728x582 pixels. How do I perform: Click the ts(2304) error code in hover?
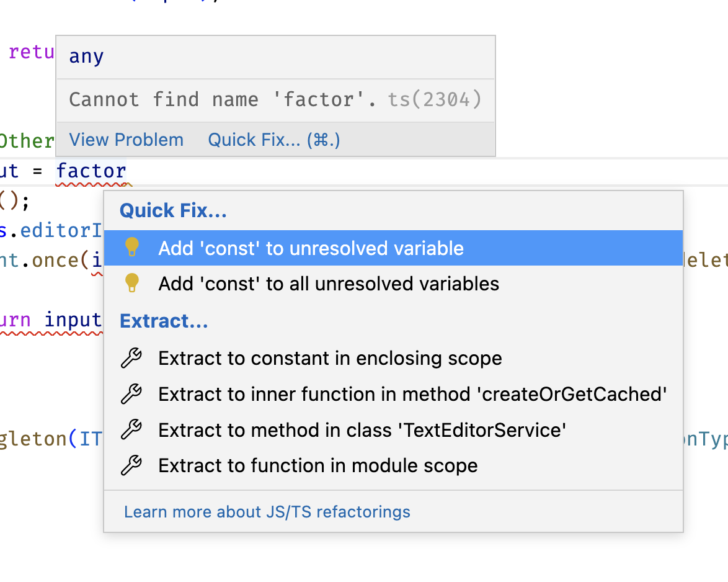tap(435, 99)
